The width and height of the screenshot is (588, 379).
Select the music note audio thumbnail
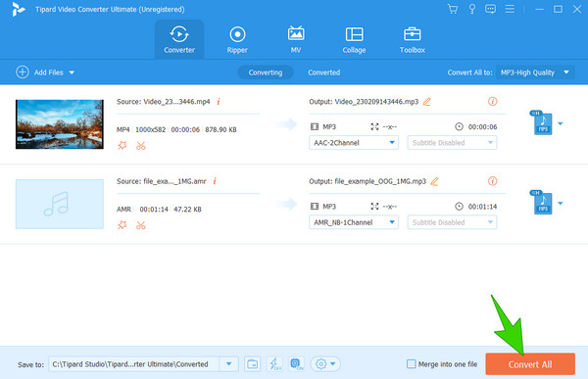pos(60,204)
